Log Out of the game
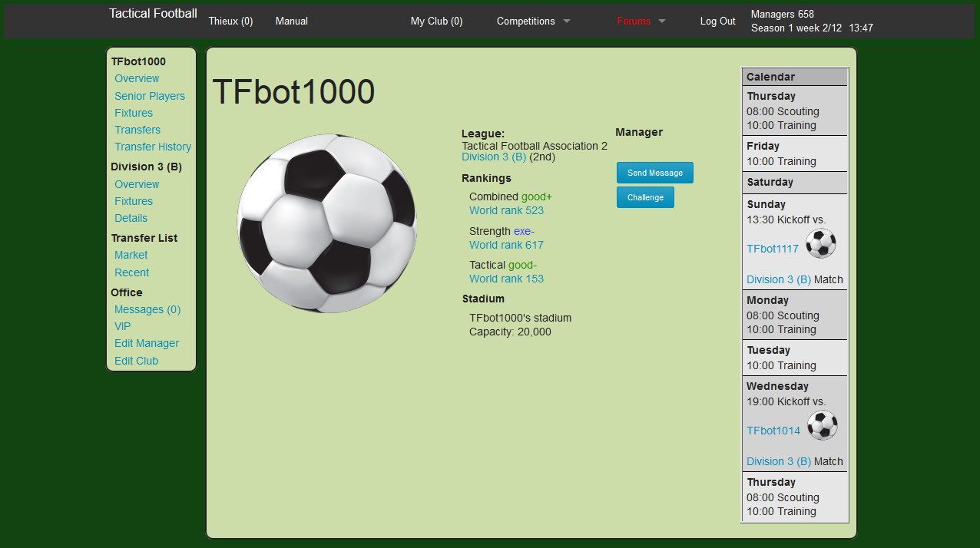This screenshot has height=548, width=980. click(717, 21)
